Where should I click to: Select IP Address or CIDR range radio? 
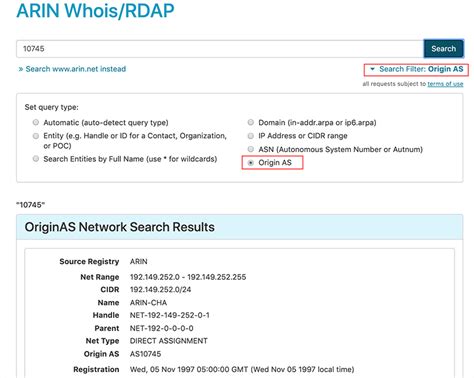[251, 136]
